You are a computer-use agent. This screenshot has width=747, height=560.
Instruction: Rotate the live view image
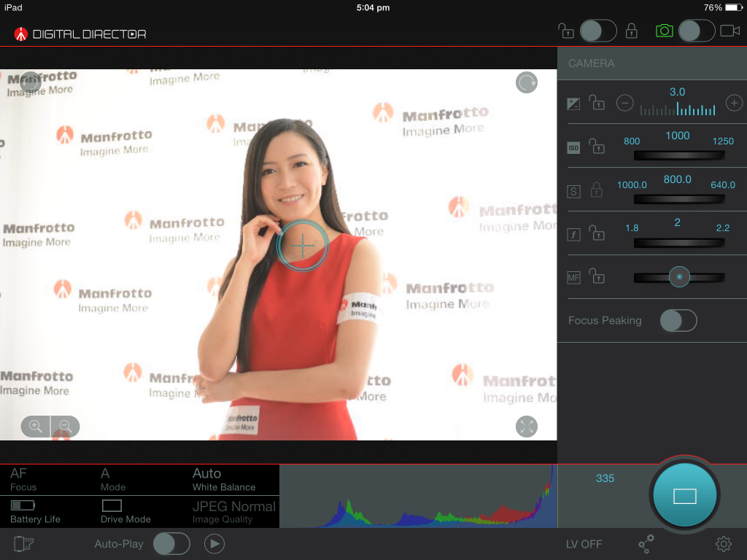[x=527, y=82]
